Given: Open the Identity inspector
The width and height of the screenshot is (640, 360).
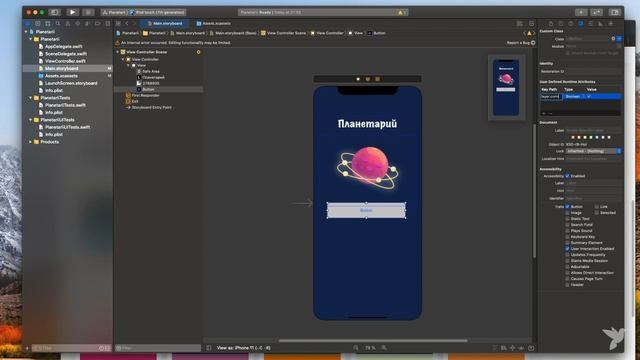Looking at the screenshot, I should tap(581, 24).
